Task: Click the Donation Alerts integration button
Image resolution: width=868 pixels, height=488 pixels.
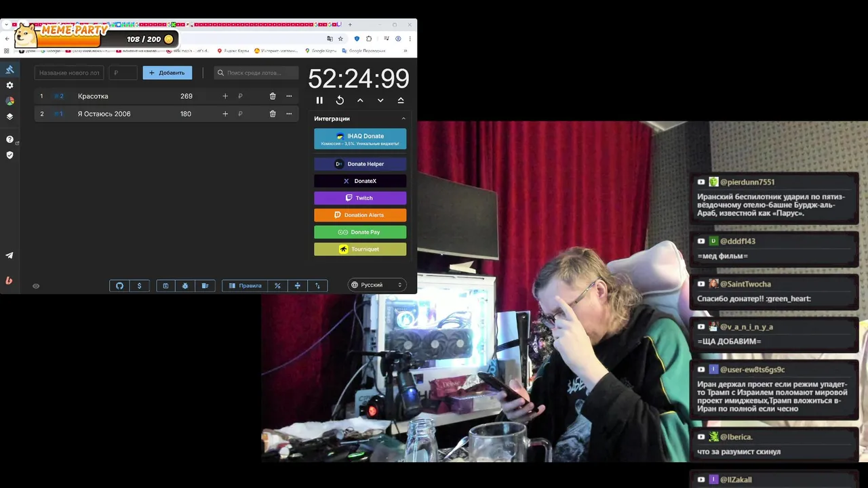Action: (x=360, y=215)
